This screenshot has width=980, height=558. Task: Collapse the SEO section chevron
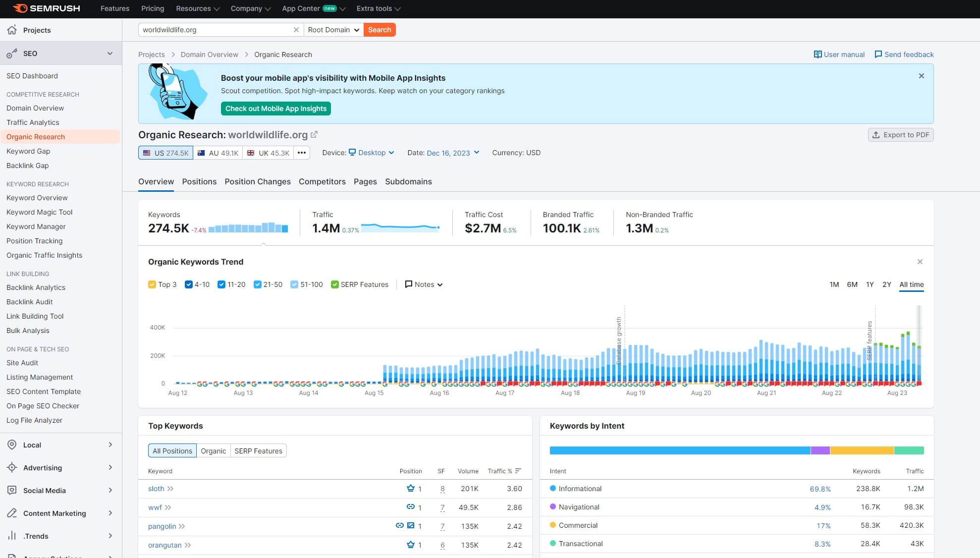click(110, 54)
